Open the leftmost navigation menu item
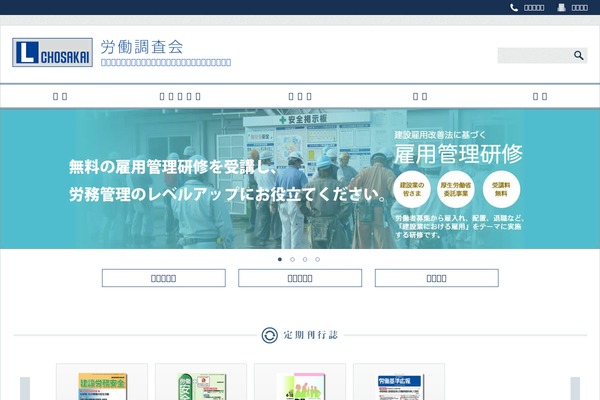The height and width of the screenshot is (400, 600). [x=60, y=96]
